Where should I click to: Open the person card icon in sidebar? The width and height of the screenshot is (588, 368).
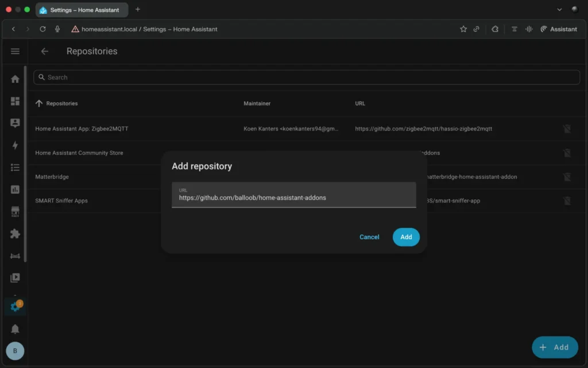(x=15, y=123)
